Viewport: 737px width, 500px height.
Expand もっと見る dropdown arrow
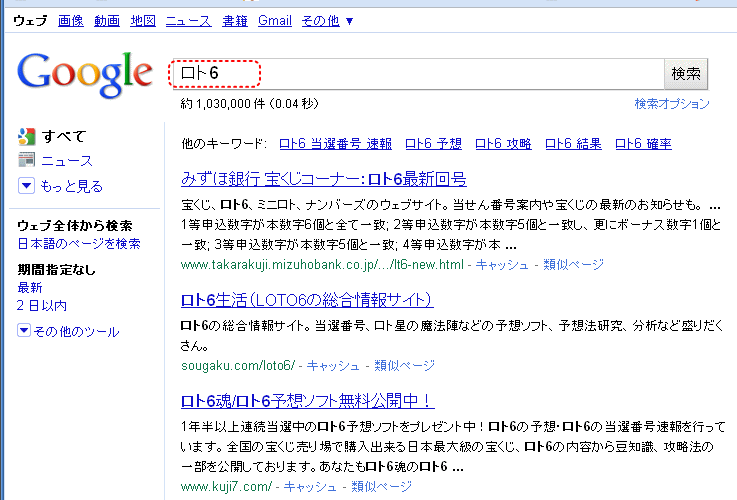coord(26,186)
